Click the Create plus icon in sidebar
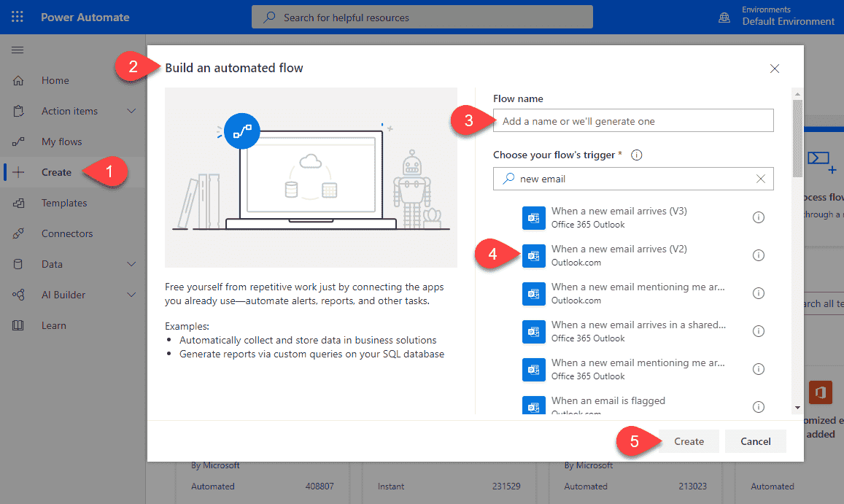844x504 pixels. 18,172
